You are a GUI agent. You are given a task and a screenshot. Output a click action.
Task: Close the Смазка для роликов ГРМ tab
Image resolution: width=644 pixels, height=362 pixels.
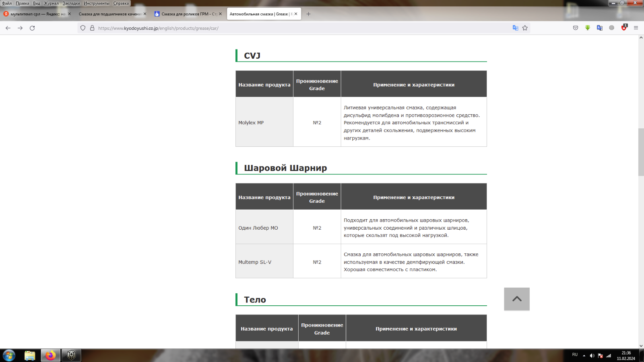point(220,14)
